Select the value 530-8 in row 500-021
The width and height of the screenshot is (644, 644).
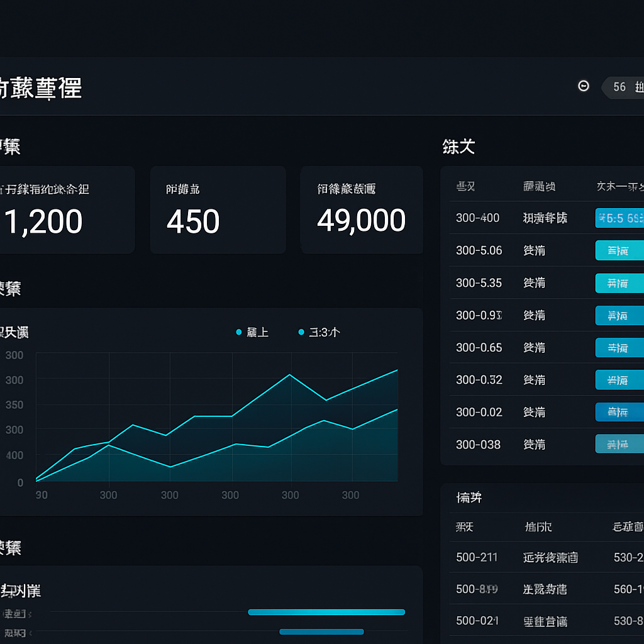(628, 621)
